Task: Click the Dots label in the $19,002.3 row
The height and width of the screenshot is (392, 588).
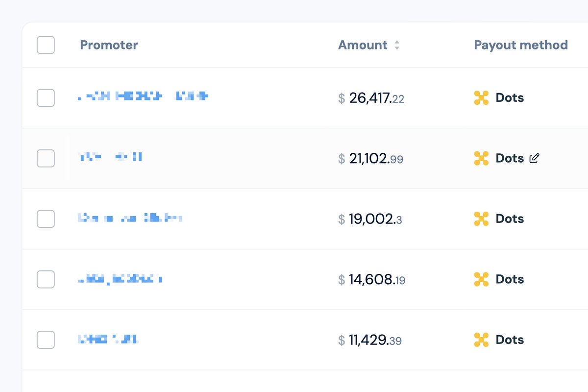Action: pyautogui.click(x=510, y=219)
